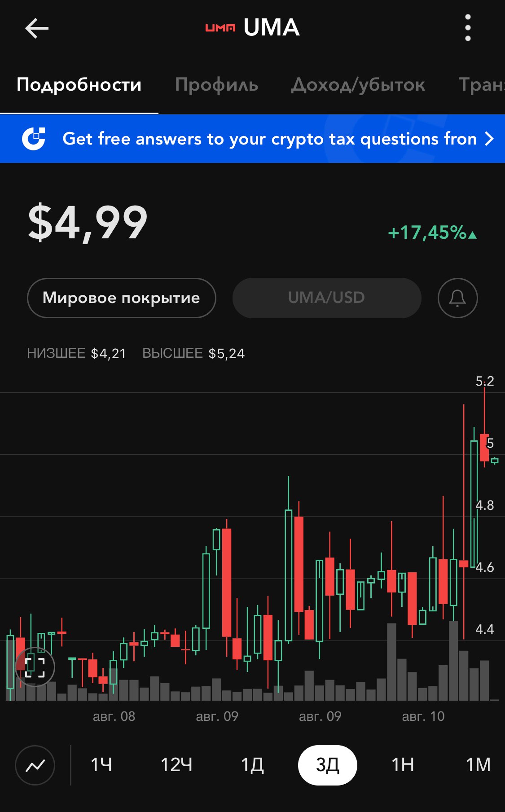This screenshot has width=505, height=812.
Task: Tap the UMA title text
Action: pos(272,28)
